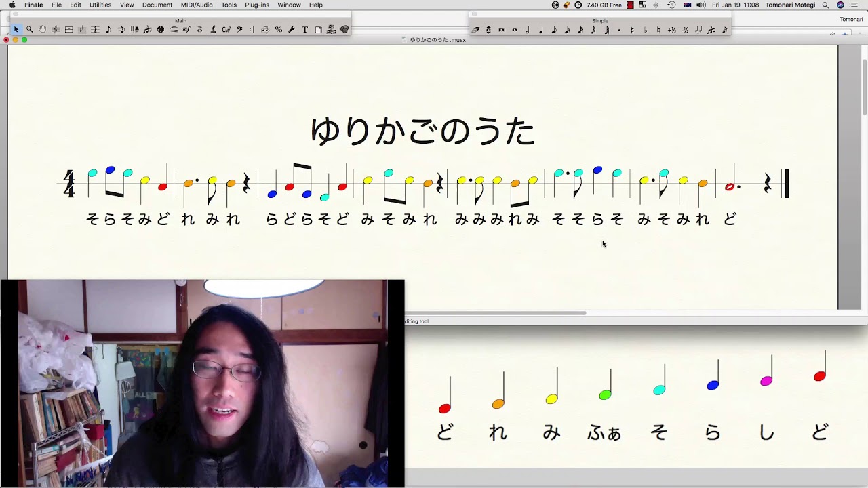Choose the whole note duration
The width and height of the screenshot is (868, 488).
(515, 30)
